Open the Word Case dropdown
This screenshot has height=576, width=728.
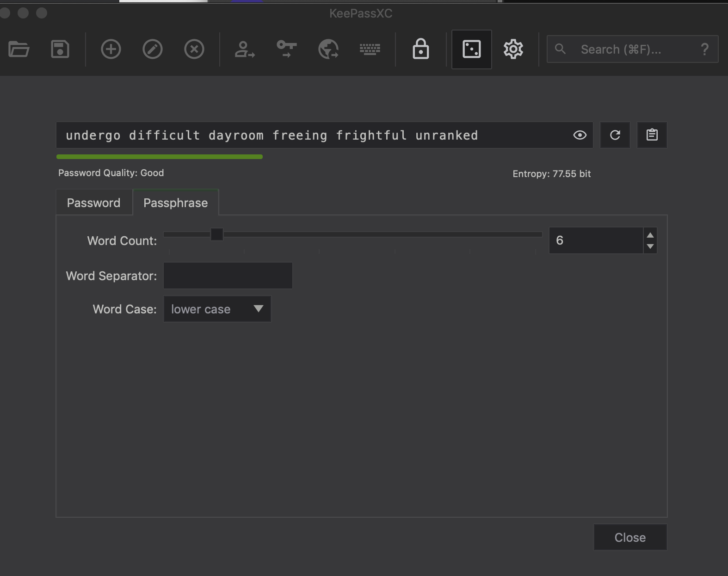[x=217, y=309]
